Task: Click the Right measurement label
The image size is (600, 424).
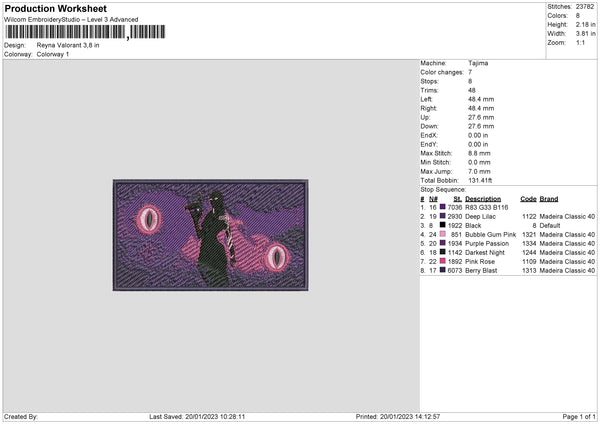Action: pos(428,108)
